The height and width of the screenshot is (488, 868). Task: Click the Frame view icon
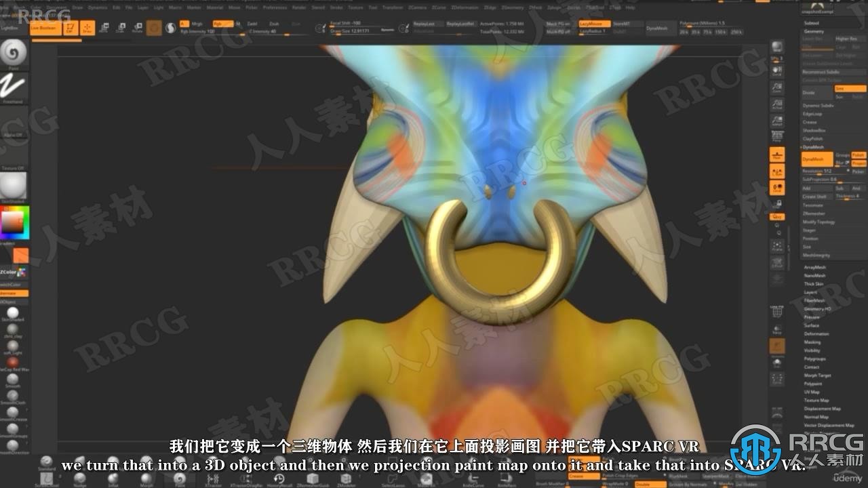tap(777, 247)
